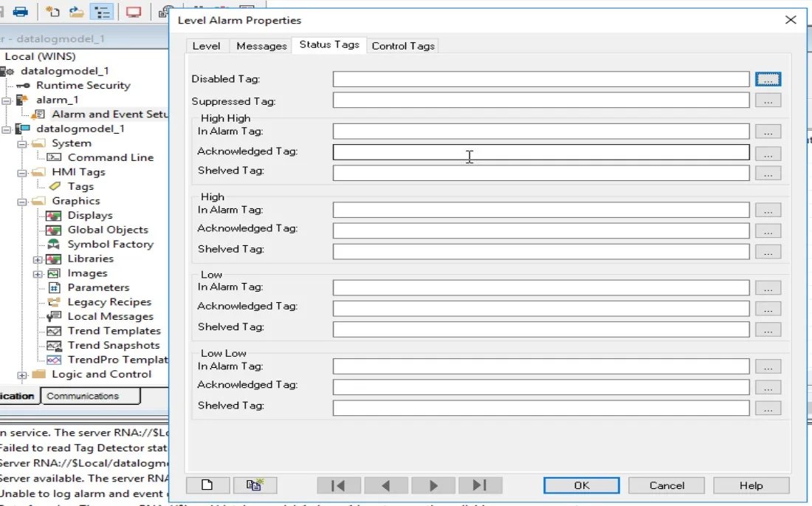Click the Parameters icon
Screen dimensions: 812x506
click(55, 288)
